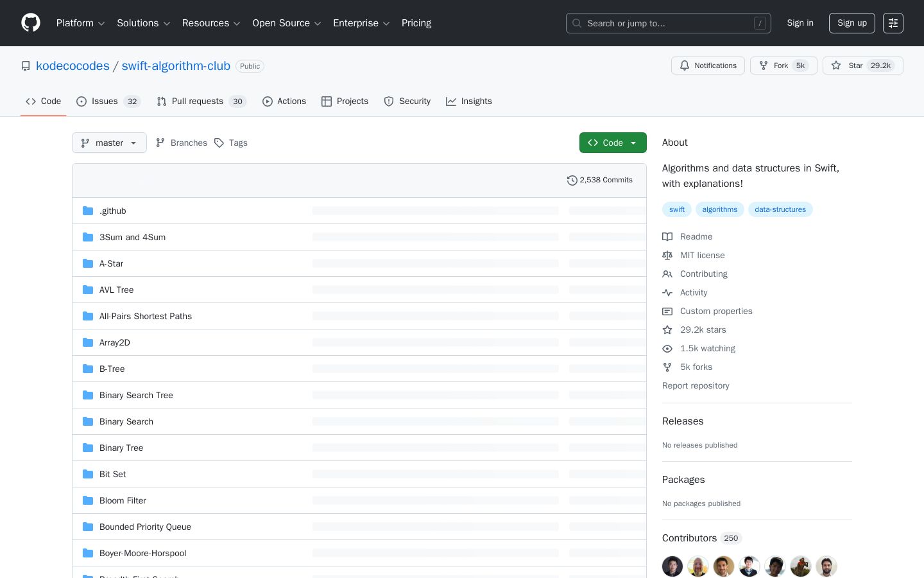This screenshot has height=578, width=924.
Task: Click the clock icon by 2,538 Commits
Action: tap(572, 180)
